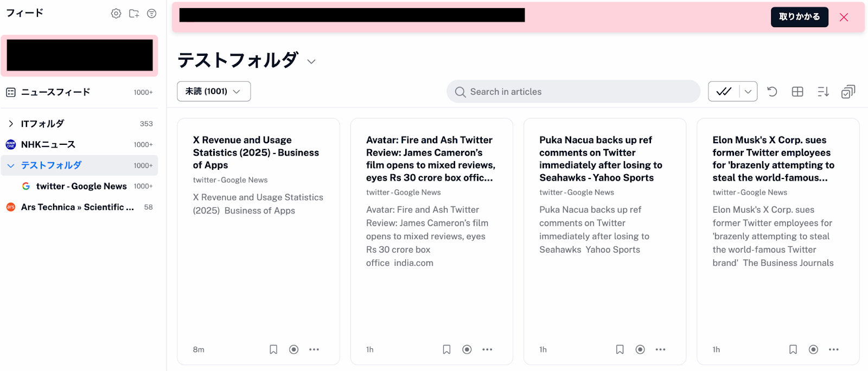Open the mark-as-read options arrow
Image resolution: width=868 pixels, height=371 pixels.
[x=748, y=92]
